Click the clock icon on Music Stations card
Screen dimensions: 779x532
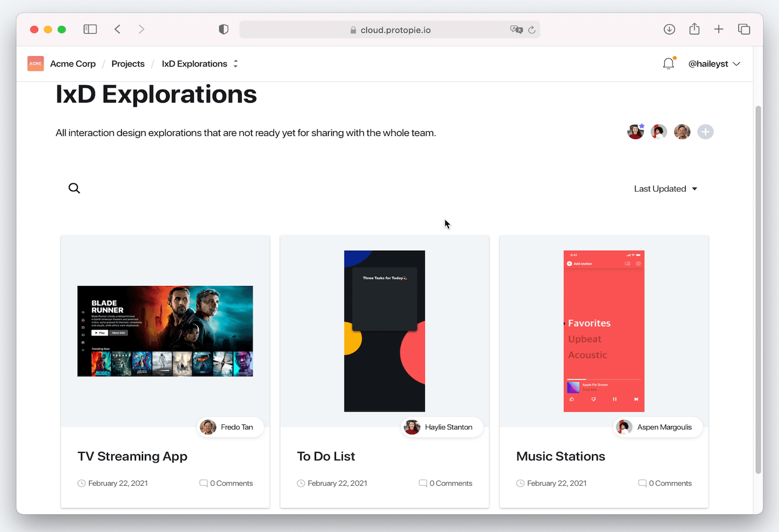click(x=521, y=483)
